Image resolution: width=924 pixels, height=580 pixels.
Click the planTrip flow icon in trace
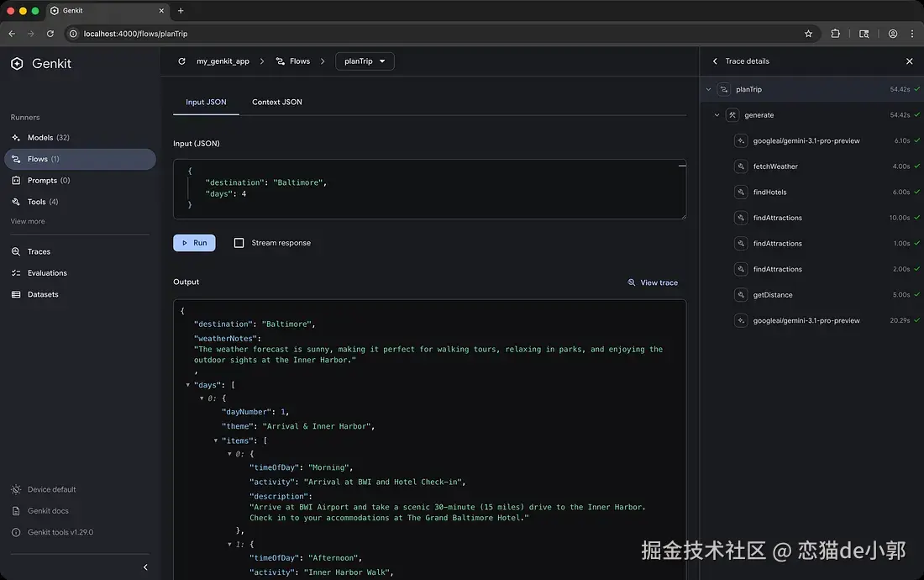[723, 90]
